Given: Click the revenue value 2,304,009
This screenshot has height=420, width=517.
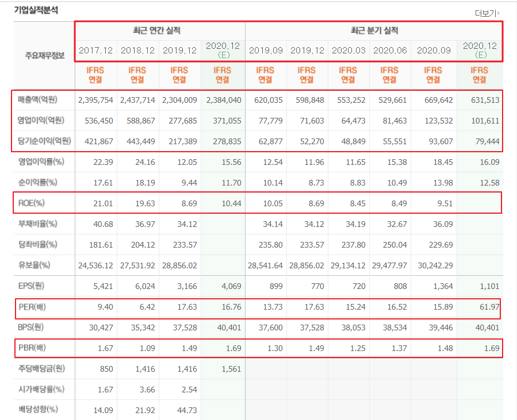Looking at the screenshot, I should pos(179,100).
